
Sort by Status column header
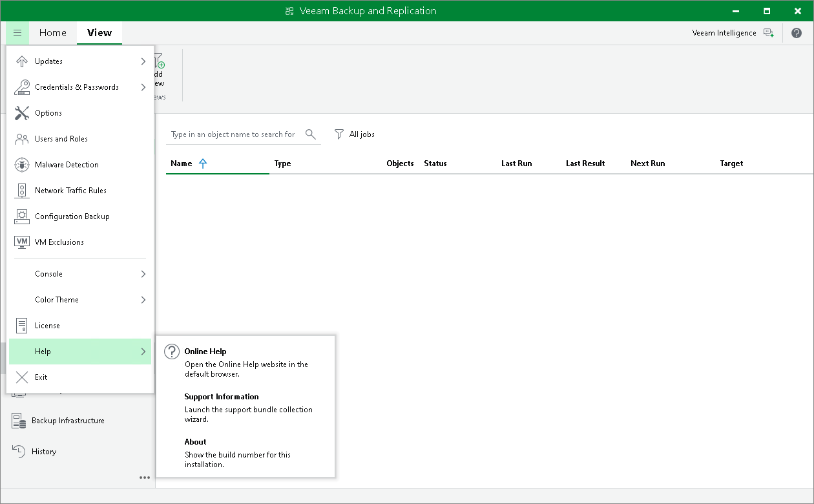click(x=435, y=163)
